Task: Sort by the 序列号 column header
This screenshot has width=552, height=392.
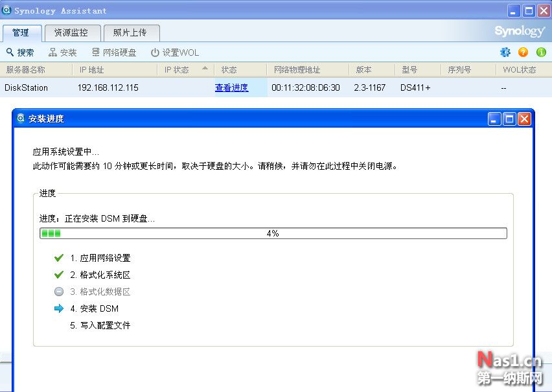Action: pyautogui.click(x=468, y=70)
